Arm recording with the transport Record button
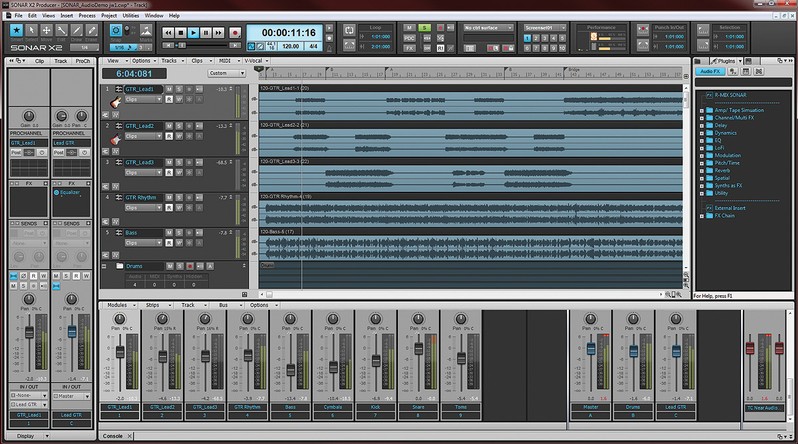798x444 pixels. tap(235, 33)
